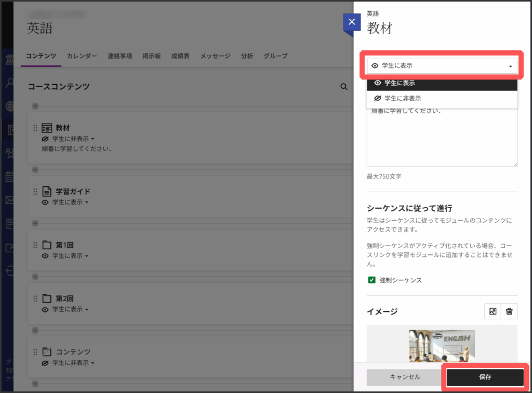This screenshot has width=532, height=393.
Task: Click the 学習ガイド document icon
Action: tap(47, 191)
